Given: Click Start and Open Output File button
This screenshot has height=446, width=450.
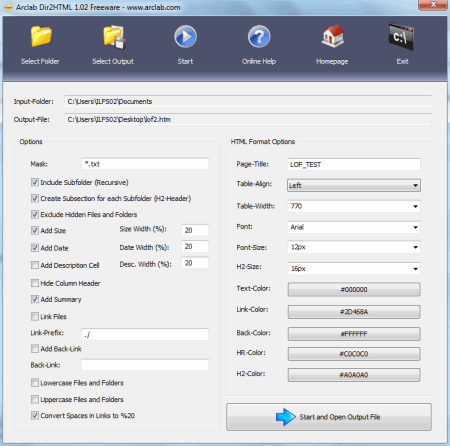Looking at the screenshot, I should point(329,417).
